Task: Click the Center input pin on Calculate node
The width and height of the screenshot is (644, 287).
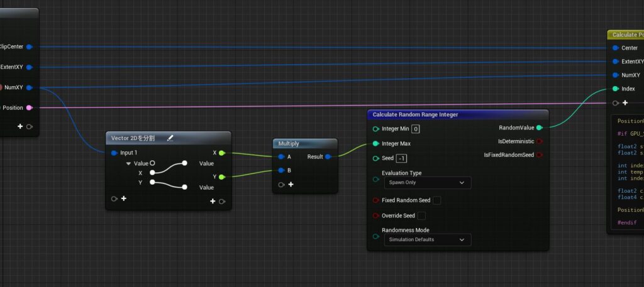Action: 615,48
